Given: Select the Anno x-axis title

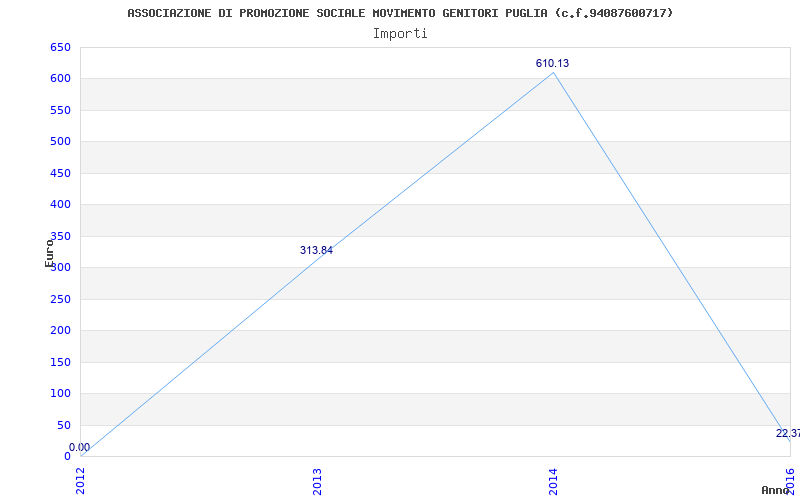Looking at the screenshot, I should (x=777, y=490).
